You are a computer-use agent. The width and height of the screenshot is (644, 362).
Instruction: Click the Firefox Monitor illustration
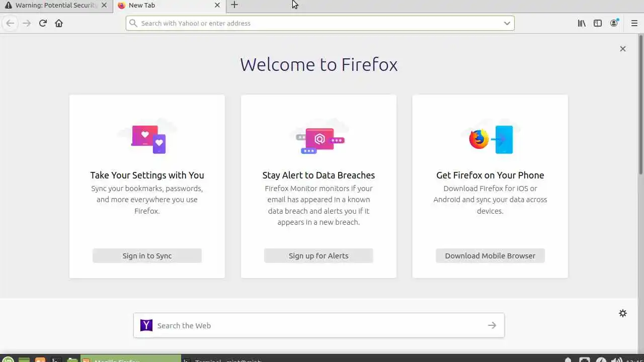(x=319, y=137)
